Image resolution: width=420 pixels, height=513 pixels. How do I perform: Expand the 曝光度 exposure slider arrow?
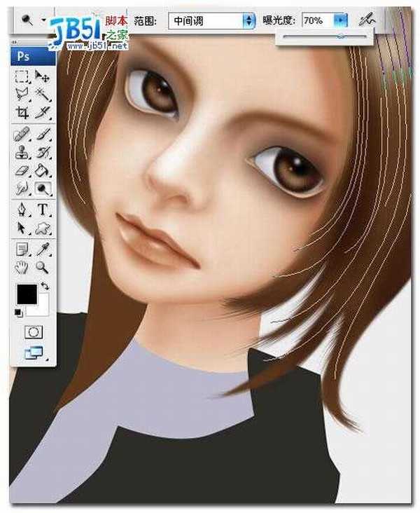[x=340, y=21]
